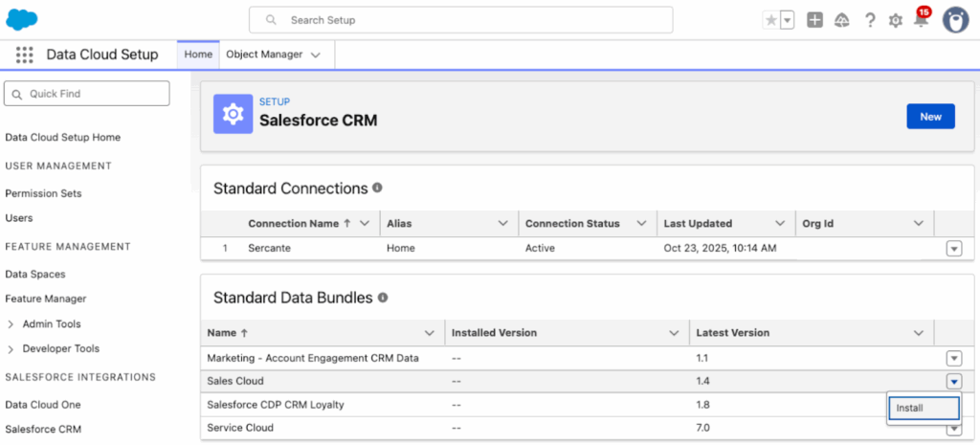Go to Users in sidebar

click(x=19, y=218)
